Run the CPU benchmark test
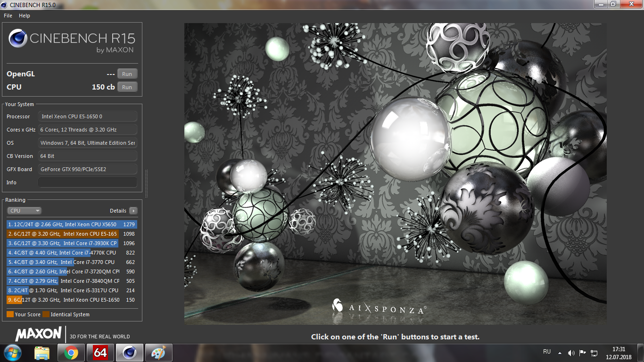Screen dimensions: 644x362 tap(127, 87)
